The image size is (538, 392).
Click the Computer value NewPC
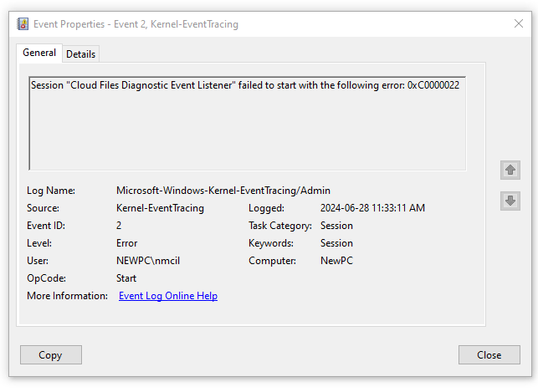point(336,261)
